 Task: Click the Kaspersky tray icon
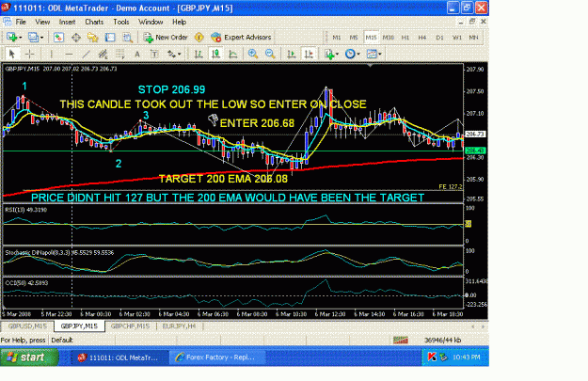point(432,357)
